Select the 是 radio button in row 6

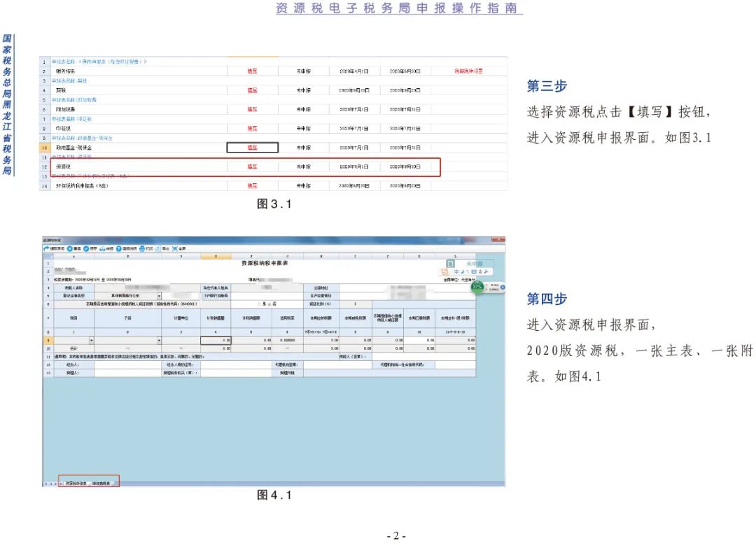click(x=260, y=304)
